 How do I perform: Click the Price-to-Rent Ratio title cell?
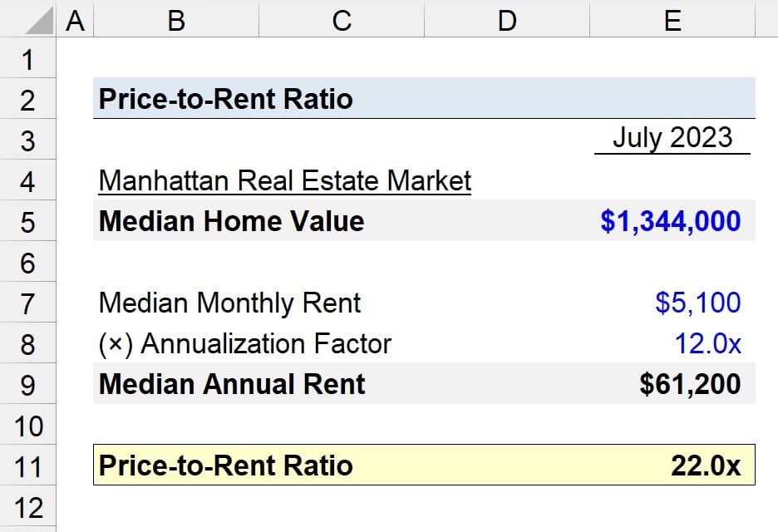pyautogui.click(x=226, y=99)
